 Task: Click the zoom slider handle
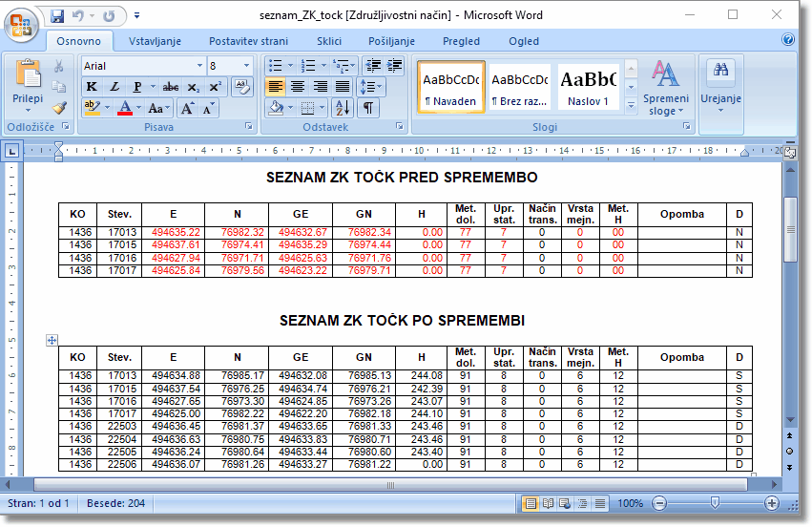tap(716, 502)
